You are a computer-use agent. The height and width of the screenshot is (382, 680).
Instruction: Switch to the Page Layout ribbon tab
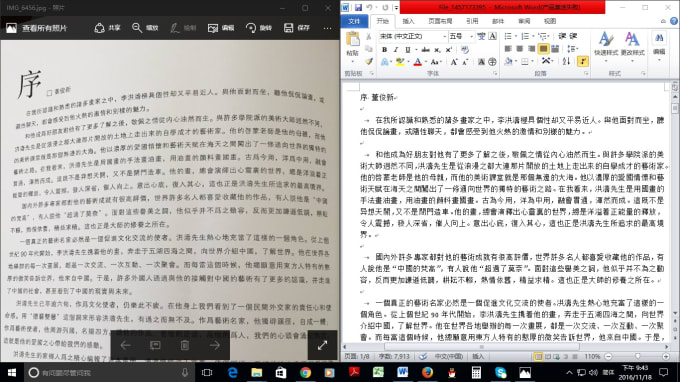(440, 21)
